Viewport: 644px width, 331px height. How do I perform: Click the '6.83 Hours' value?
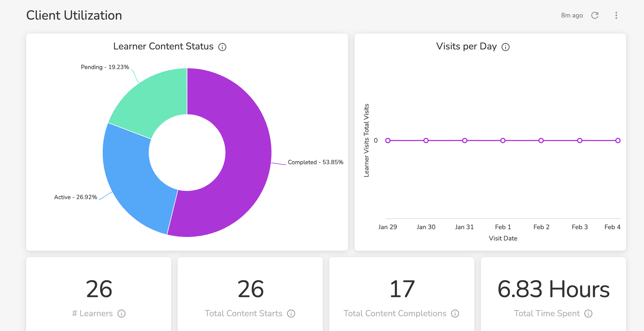coord(553,289)
